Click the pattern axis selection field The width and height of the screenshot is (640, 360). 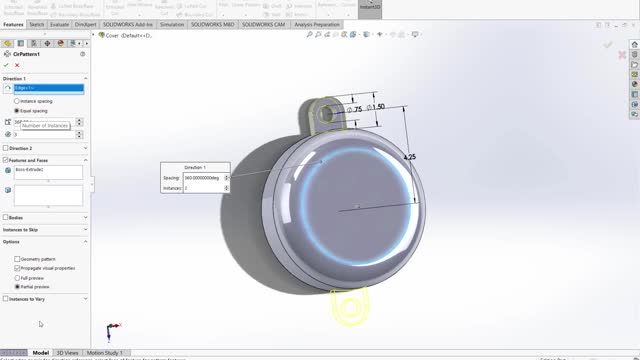tap(49, 88)
